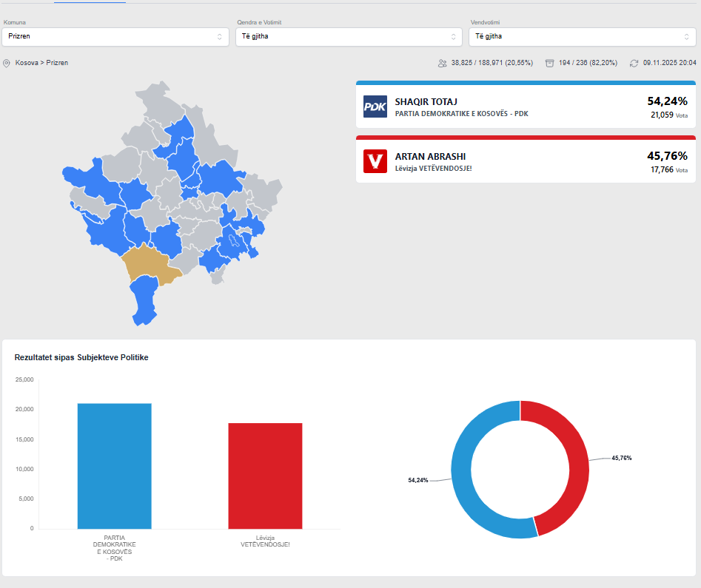Click the voters turnout people icon
Viewport: 701px width, 588px height.
tap(442, 64)
